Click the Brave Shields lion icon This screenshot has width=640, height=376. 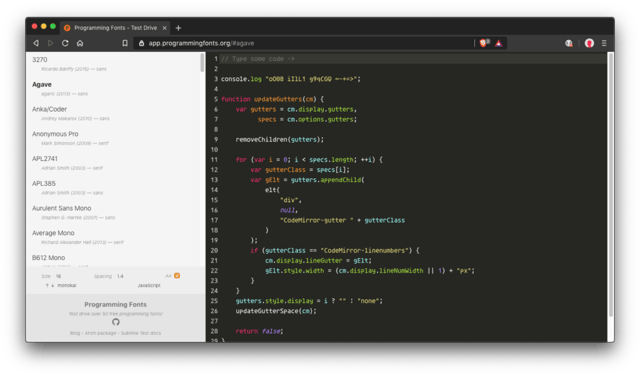484,43
